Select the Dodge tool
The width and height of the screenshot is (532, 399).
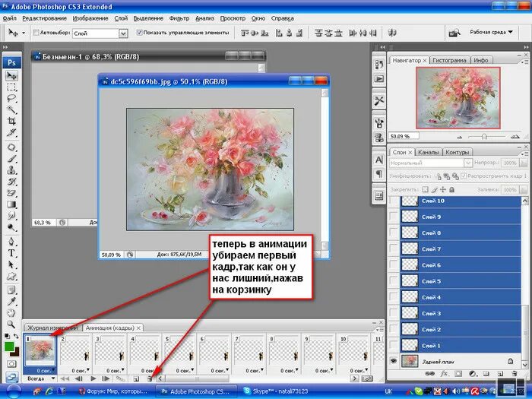tap(12, 227)
